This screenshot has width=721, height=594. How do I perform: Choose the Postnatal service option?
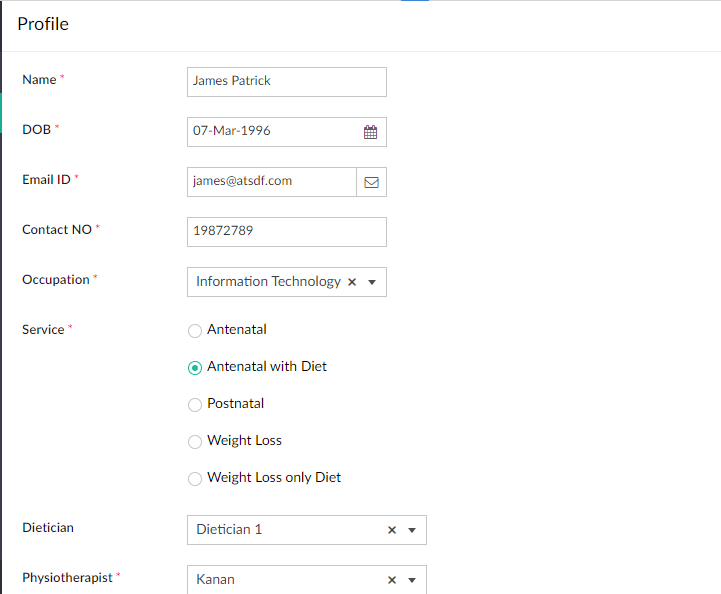195,405
